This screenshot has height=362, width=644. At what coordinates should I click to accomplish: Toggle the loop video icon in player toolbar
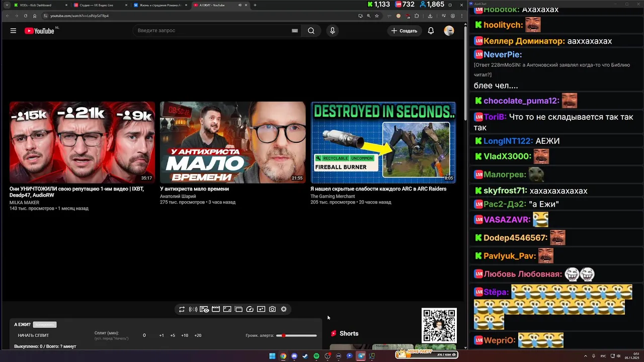point(182,309)
